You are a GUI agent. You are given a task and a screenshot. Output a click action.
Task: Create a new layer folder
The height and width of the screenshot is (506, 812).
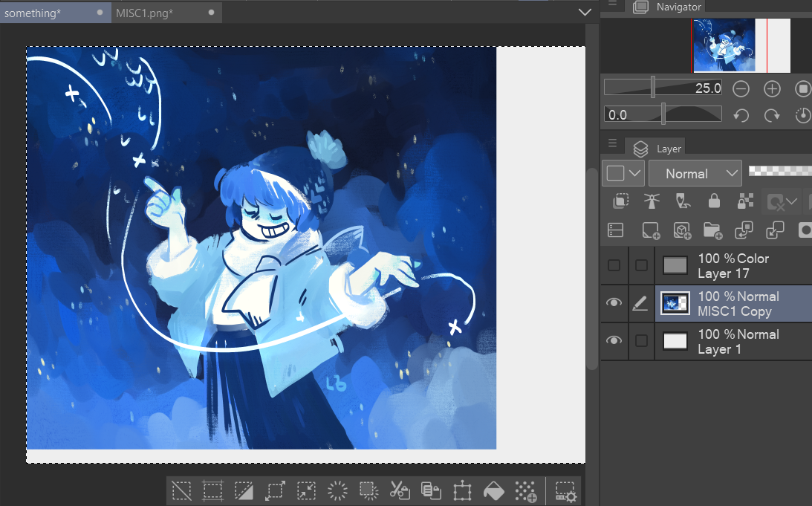click(x=712, y=230)
